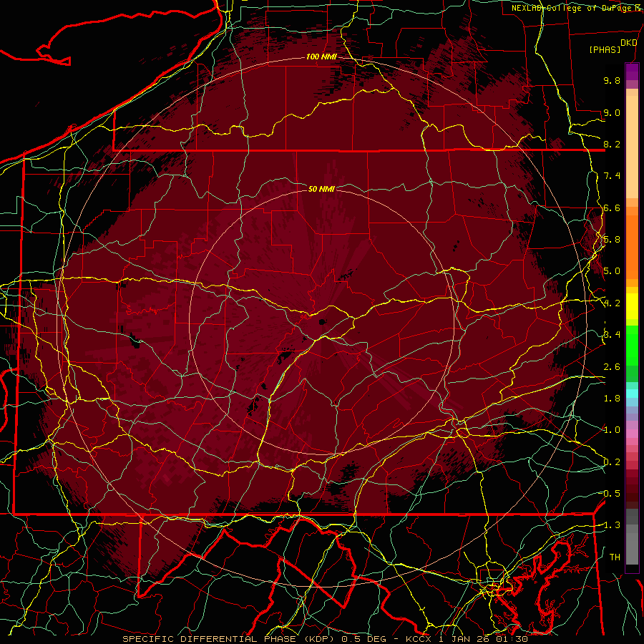Click the [PHAS] legend heading
This screenshot has width=644, height=644.
tap(605, 49)
